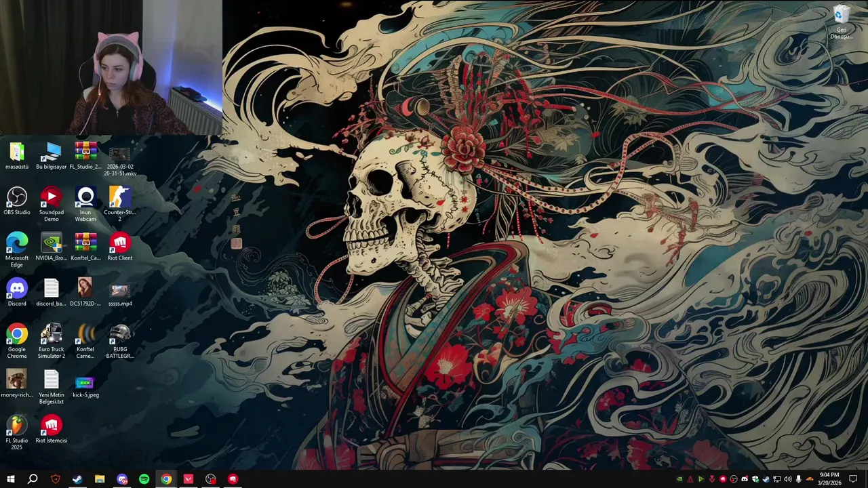Select the Geri Dönüşüm recycle bin
The height and width of the screenshot is (488, 868).
[842, 22]
